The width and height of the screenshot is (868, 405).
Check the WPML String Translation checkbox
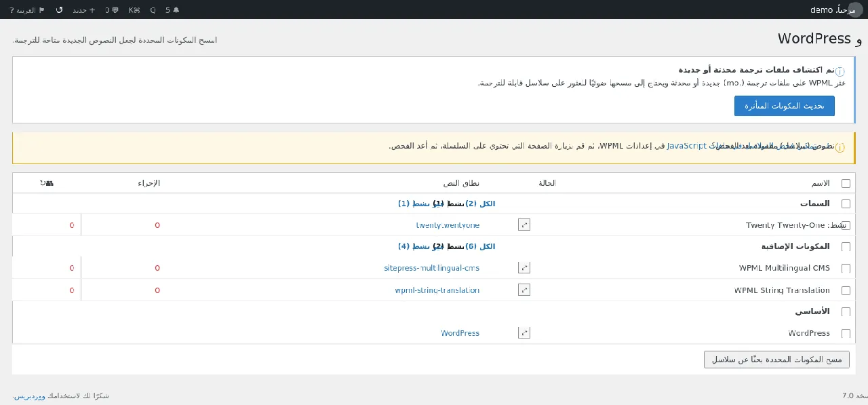(846, 290)
